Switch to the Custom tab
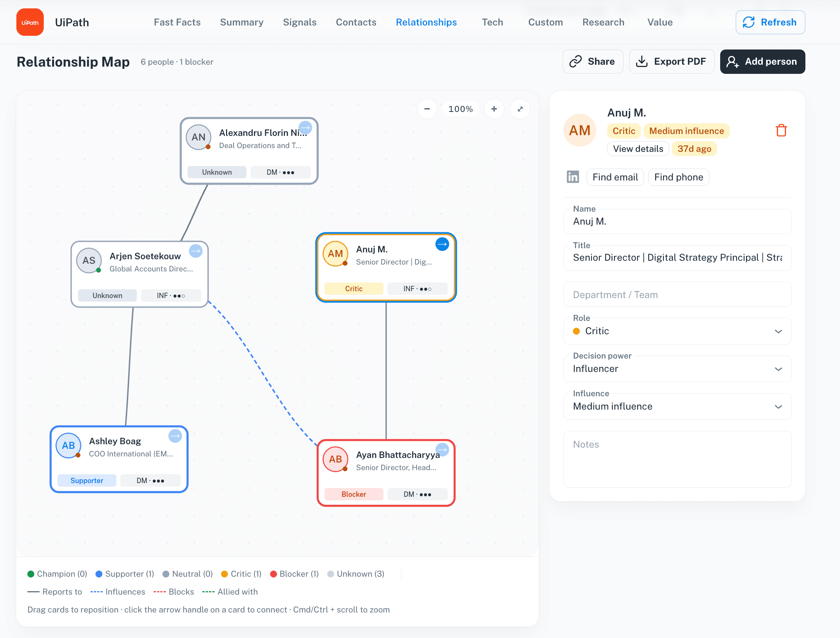Viewport: 840px width, 638px height. pos(546,22)
